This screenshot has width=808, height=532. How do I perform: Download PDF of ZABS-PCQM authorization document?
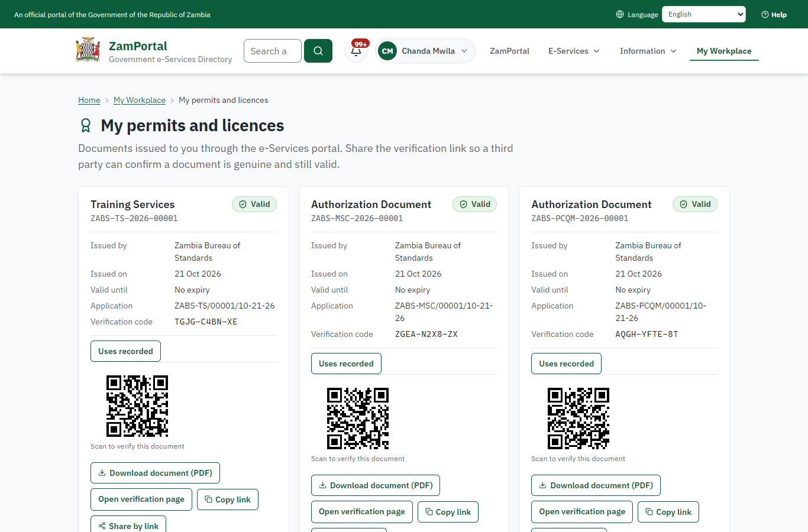(596, 485)
